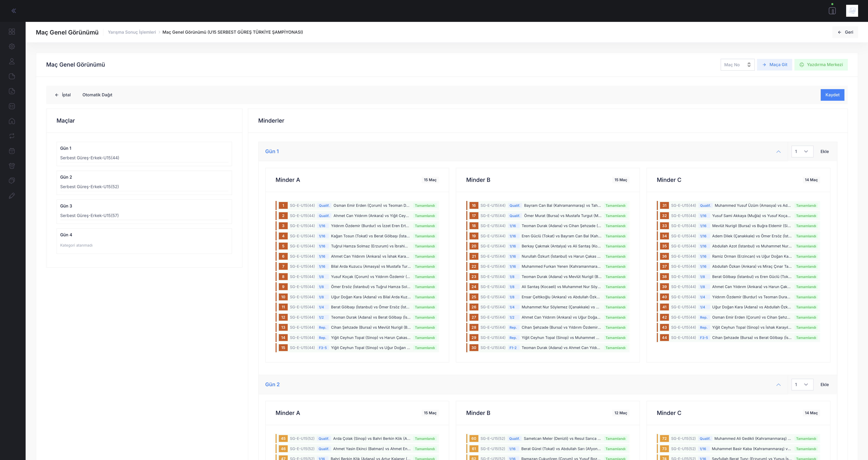Click Ekle in the Gün 1 header
868x460 pixels.
[824, 152]
